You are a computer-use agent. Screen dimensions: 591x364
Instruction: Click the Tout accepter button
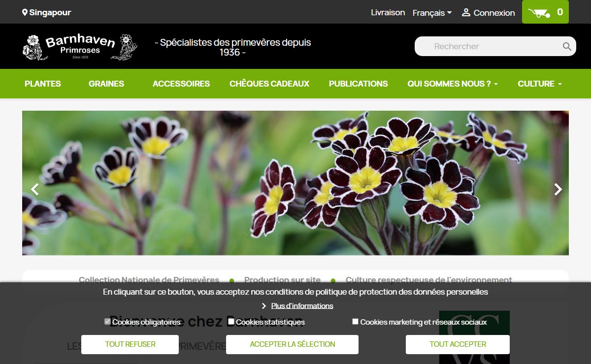click(x=458, y=344)
